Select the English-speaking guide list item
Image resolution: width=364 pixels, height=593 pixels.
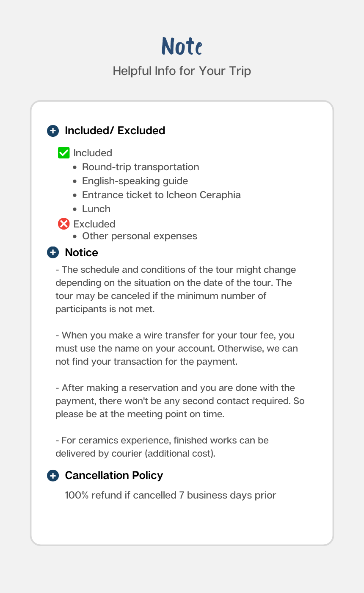(135, 181)
